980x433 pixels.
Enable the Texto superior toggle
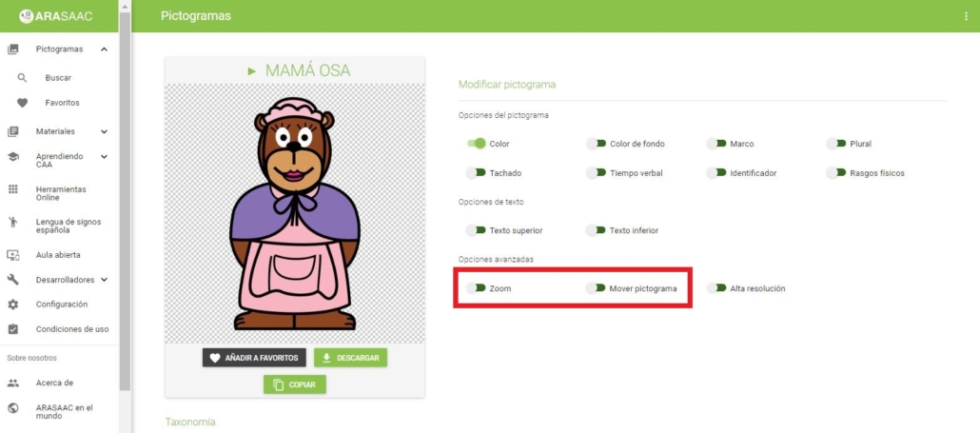pos(477,230)
